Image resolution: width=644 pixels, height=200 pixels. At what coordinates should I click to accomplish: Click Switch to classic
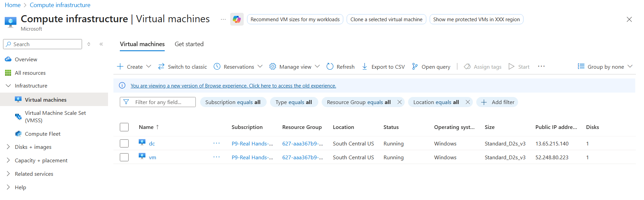click(x=183, y=67)
